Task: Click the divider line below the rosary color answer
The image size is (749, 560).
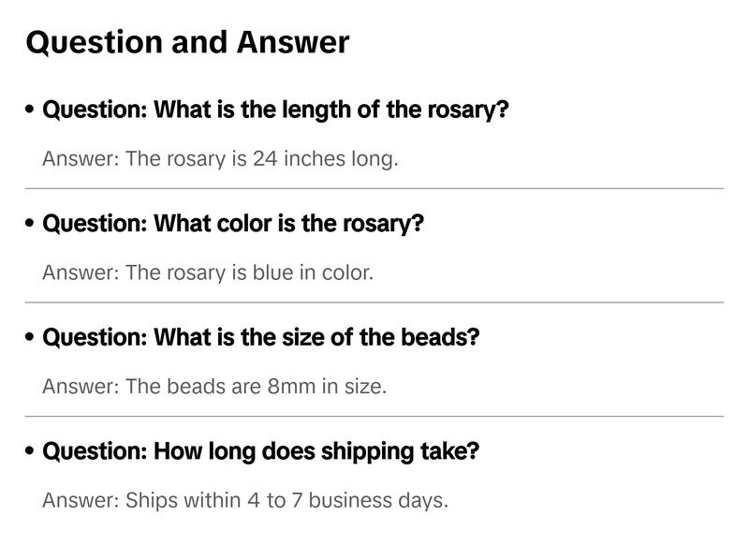Action: [374, 302]
